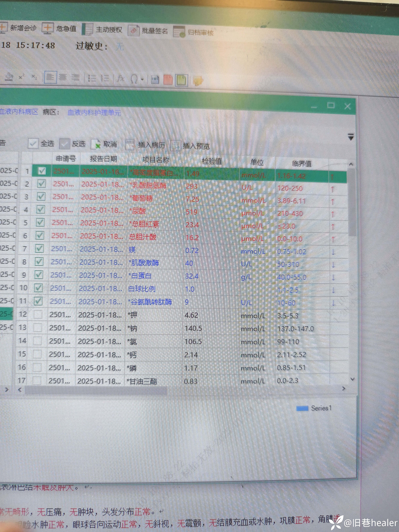Click the red document icon
Image resolution: width=399 pixels, height=532 pixels.
pyautogui.click(x=168, y=80)
